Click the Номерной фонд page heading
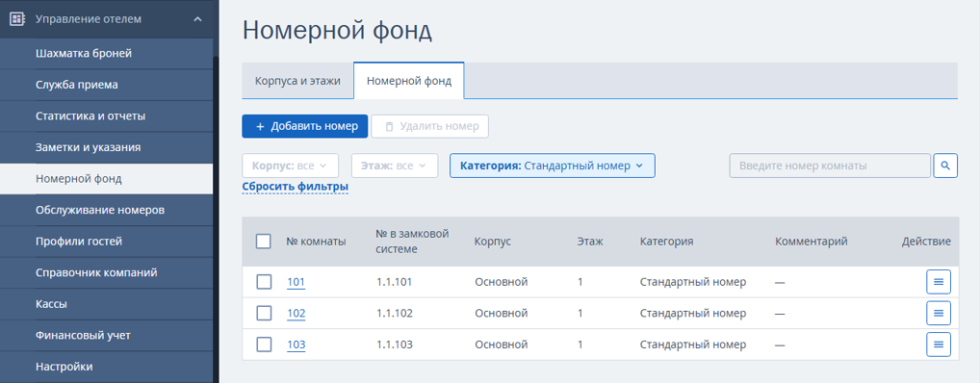980x383 pixels. (x=337, y=31)
